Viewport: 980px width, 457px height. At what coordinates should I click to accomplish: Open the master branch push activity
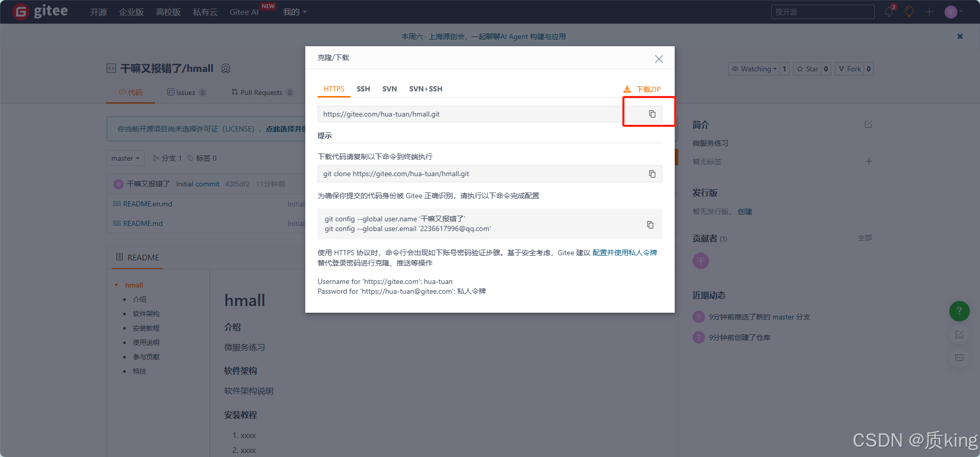[759, 317]
